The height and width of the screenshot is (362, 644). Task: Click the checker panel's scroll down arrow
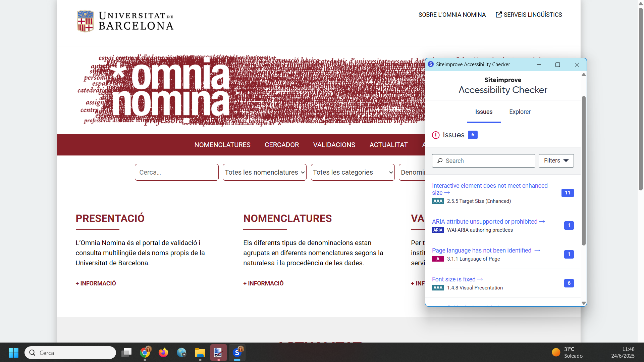click(x=584, y=303)
